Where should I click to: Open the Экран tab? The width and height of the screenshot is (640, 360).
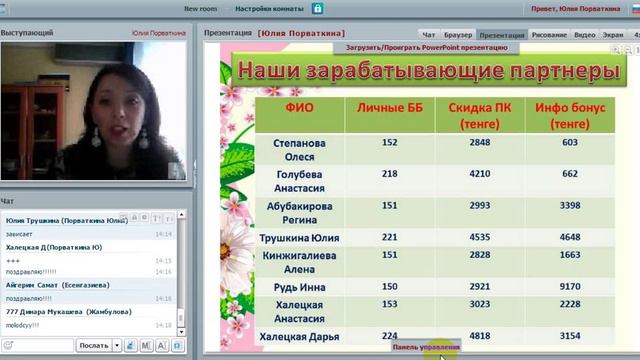click(613, 35)
